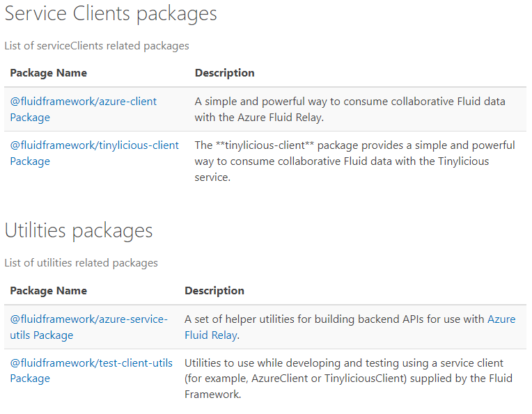Open the @fluidframework/test-client-utils Package link
The height and width of the screenshot is (414, 532).
(x=91, y=371)
